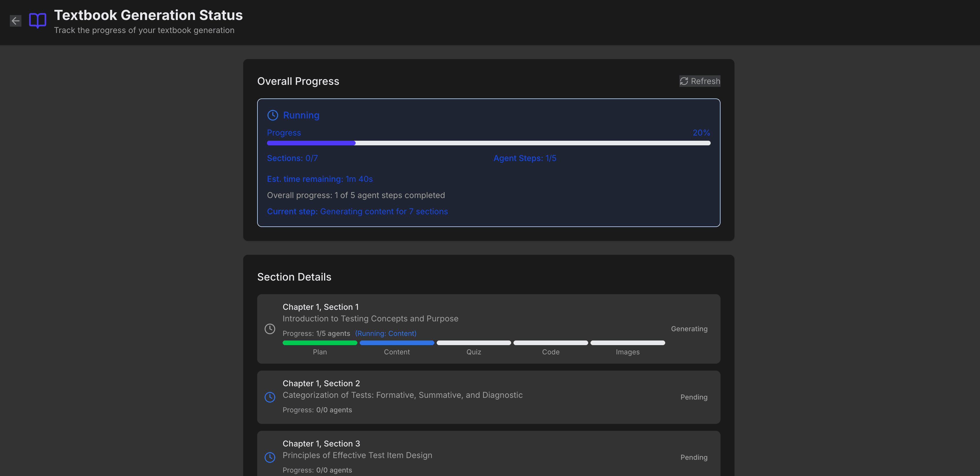This screenshot has width=980, height=476.
Task: Click the Overall Progress heading
Action: (x=298, y=81)
